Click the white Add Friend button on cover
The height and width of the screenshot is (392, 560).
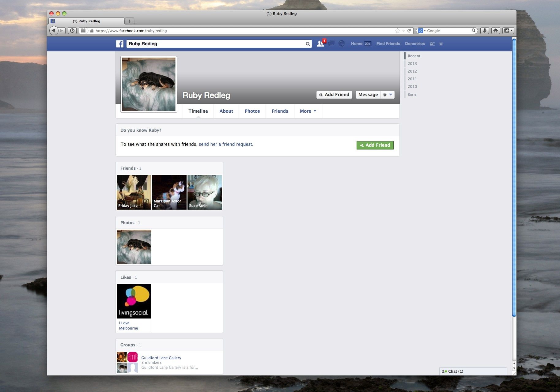pos(334,95)
